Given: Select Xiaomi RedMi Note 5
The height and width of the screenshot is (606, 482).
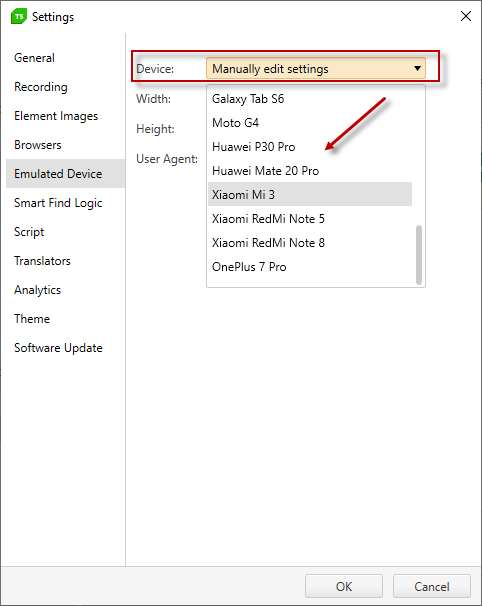Looking at the screenshot, I should [x=310, y=218].
